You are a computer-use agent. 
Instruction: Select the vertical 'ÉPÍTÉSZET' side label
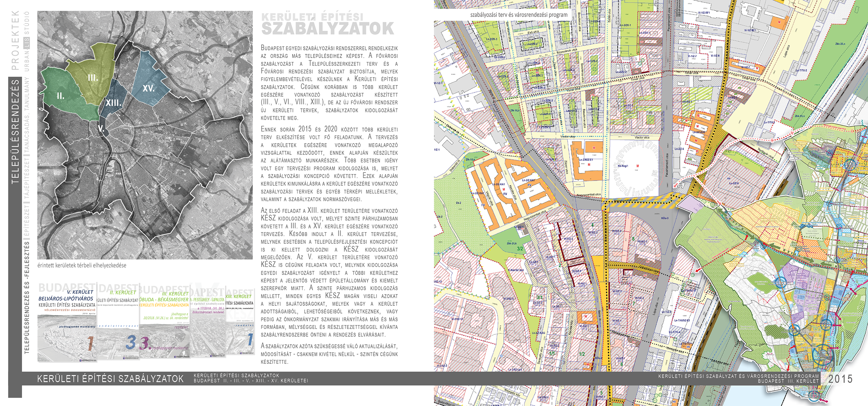point(26,220)
